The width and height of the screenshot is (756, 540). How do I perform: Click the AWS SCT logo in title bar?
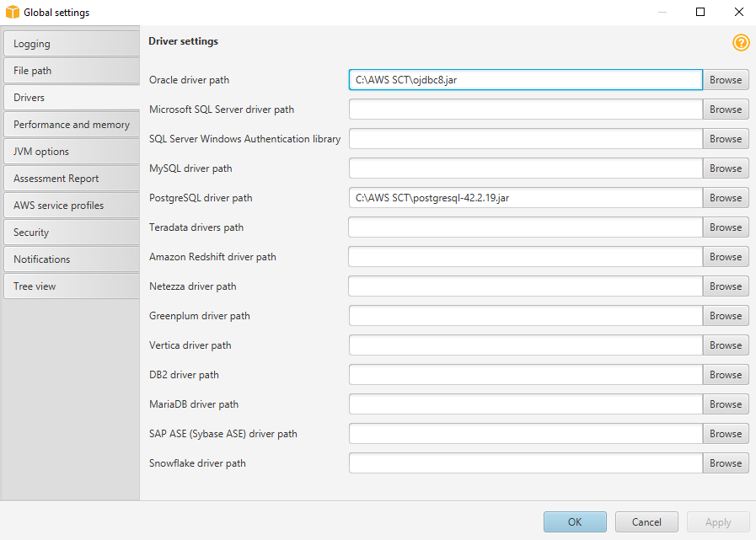click(12, 12)
